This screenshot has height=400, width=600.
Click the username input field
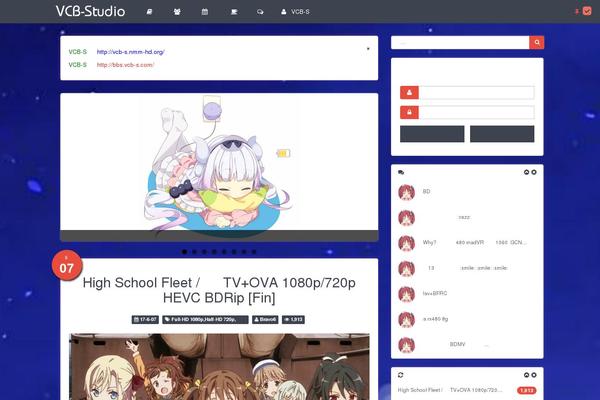point(476,92)
